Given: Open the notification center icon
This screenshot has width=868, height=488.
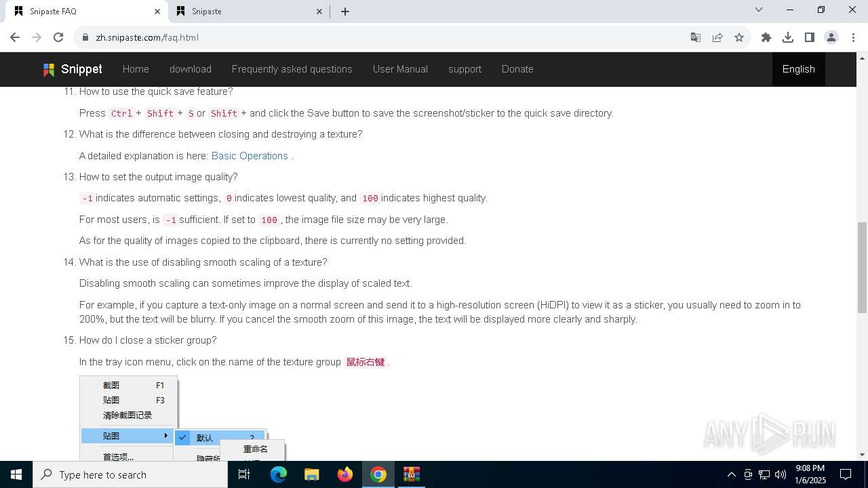Looking at the screenshot, I should click(x=846, y=474).
